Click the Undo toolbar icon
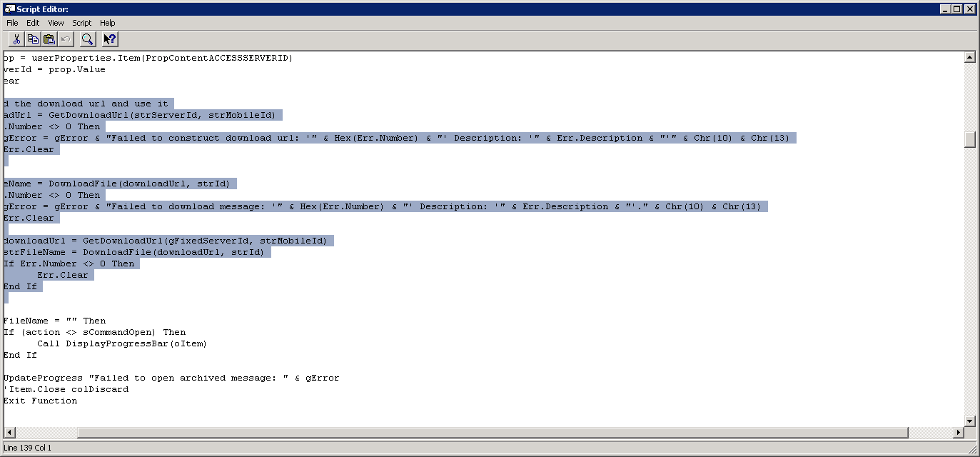Screen dimensions: 980x457 65,39
